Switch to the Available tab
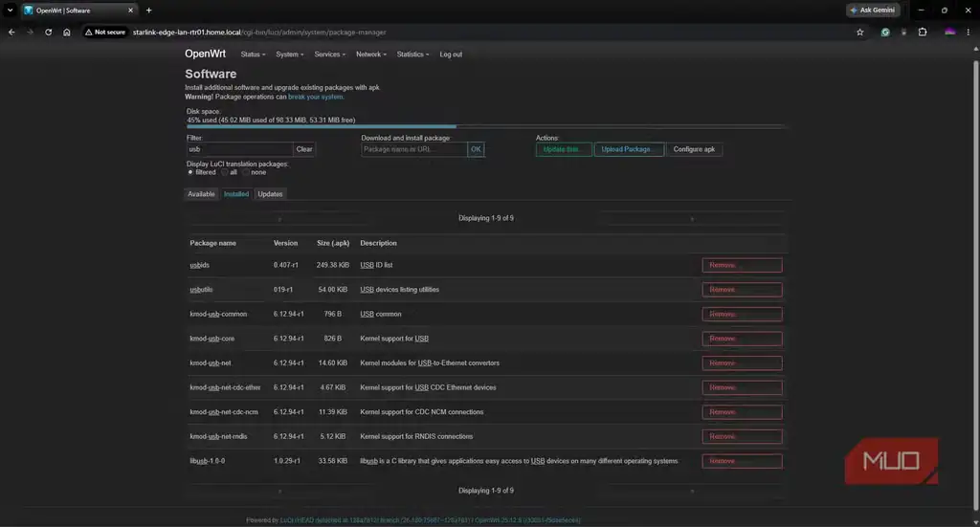Image resolution: width=980 pixels, height=527 pixels. 201,194
